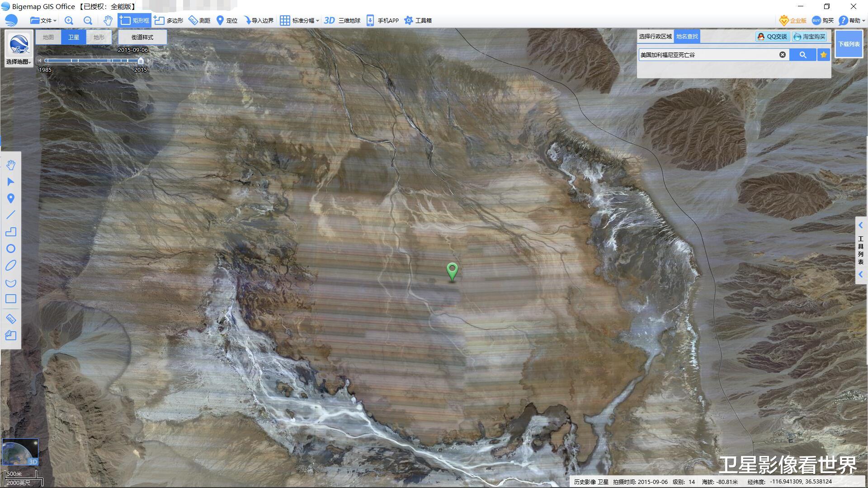Screen dimensions: 868x488
Task: Switch map view to 地形 terrain mode
Action: (99, 37)
